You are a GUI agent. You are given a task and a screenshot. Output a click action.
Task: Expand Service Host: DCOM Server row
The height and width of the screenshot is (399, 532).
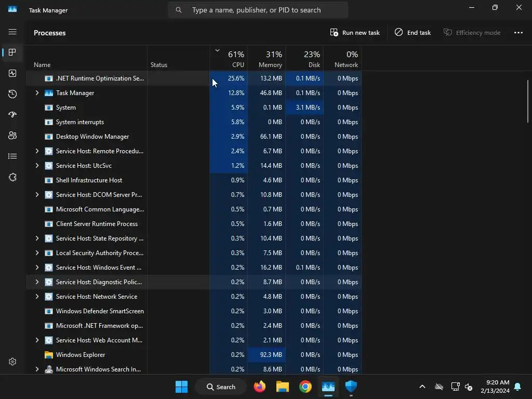coord(37,195)
